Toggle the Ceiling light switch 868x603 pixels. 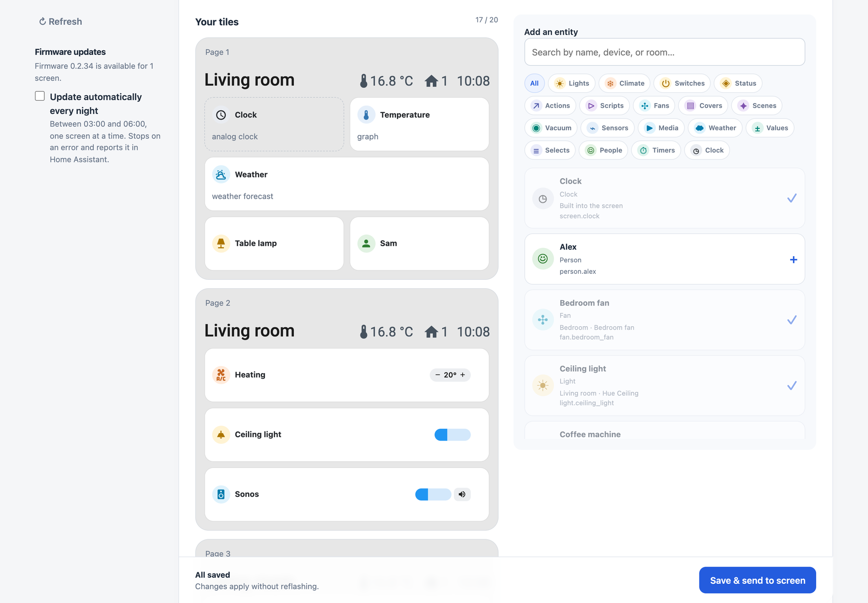point(452,435)
